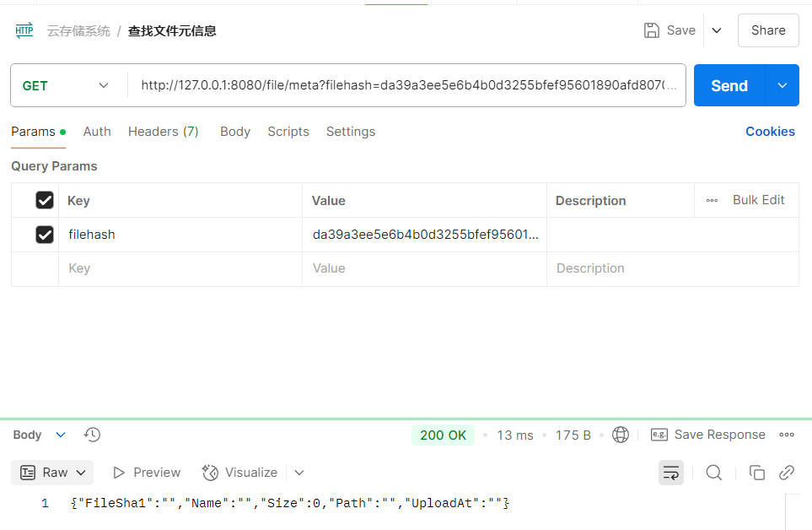Open the GET method dropdown
812x530 pixels.
[67, 85]
